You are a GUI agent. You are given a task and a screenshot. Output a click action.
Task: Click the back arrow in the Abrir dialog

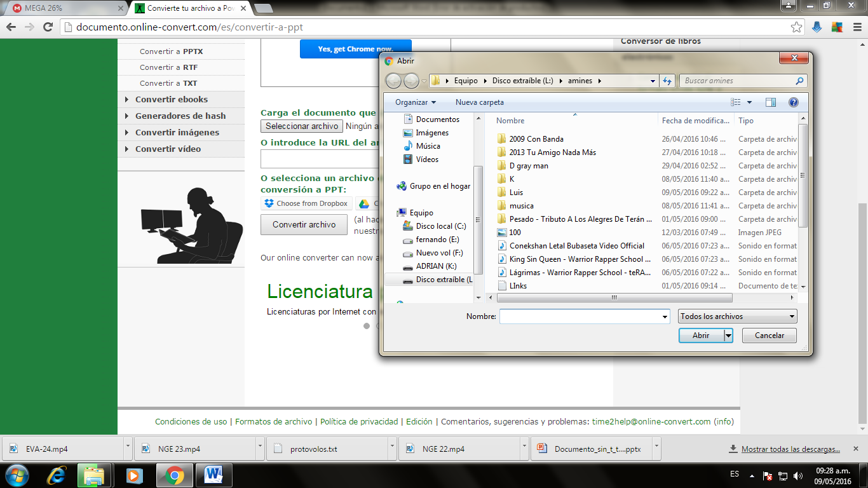[x=393, y=81]
